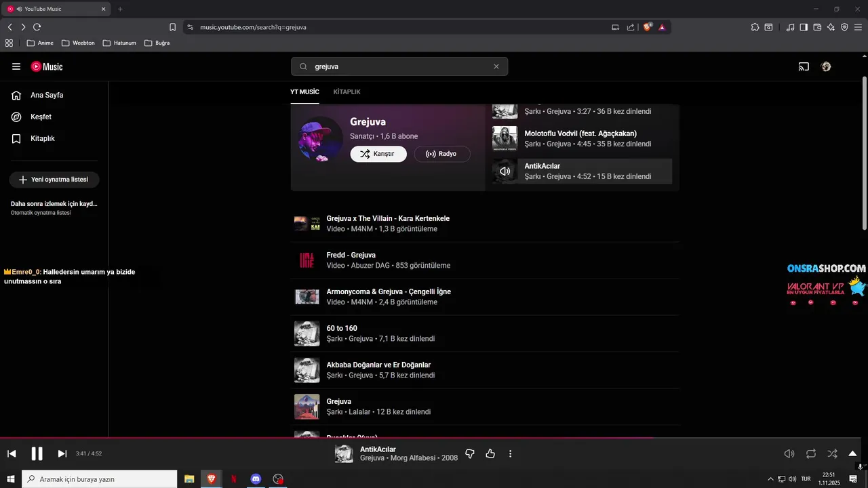Click the YouTube Music logo
The width and height of the screenshot is (868, 488).
(x=47, y=66)
